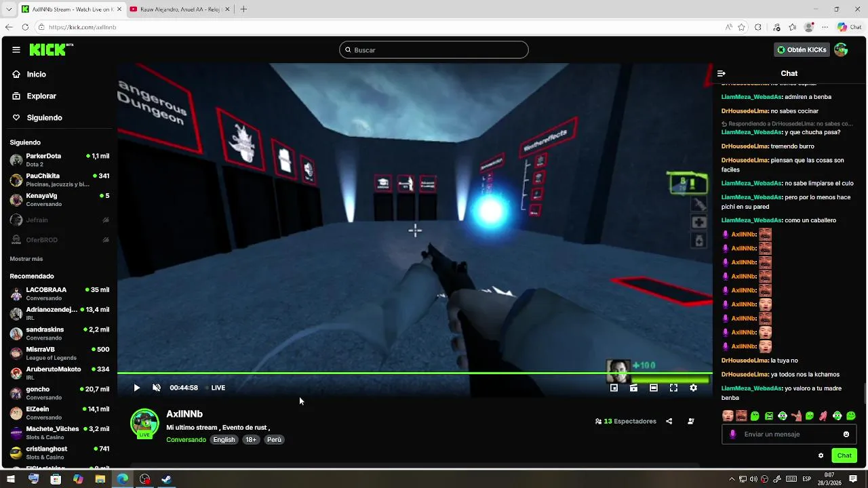Open Conversando category link under stream title
Image resolution: width=868 pixels, height=488 pixels.
(x=186, y=440)
